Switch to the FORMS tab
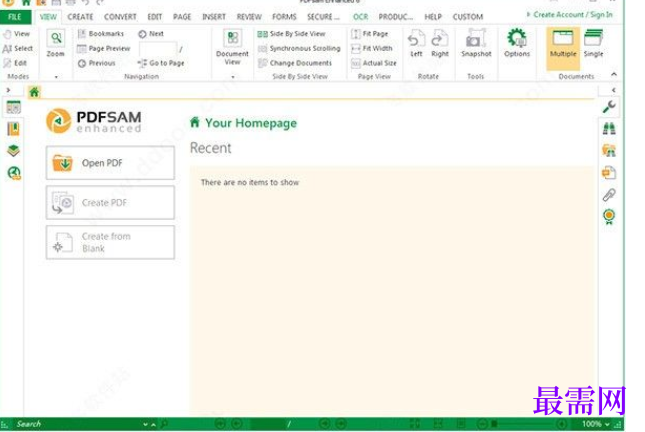The width and height of the screenshot is (645, 432). (284, 17)
